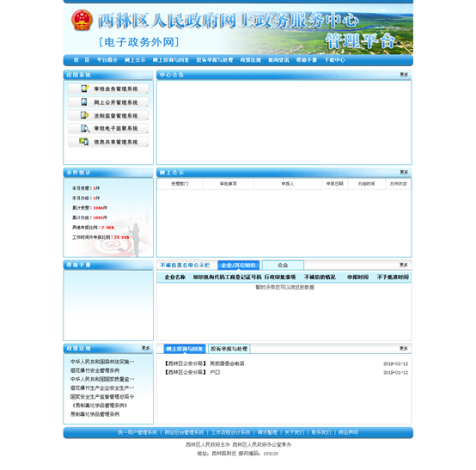Click the national emblem logo in the header
Viewport: 476px width, 470px height.
(x=82, y=20)
